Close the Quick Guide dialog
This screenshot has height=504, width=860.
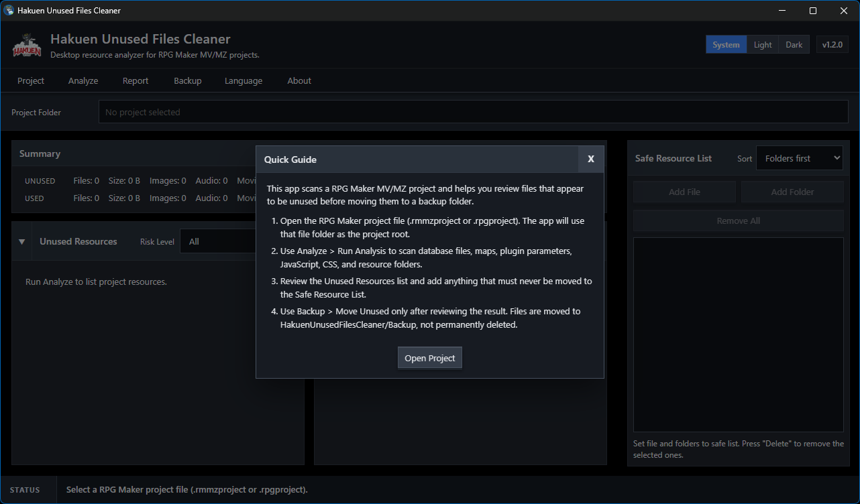[x=591, y=159]
